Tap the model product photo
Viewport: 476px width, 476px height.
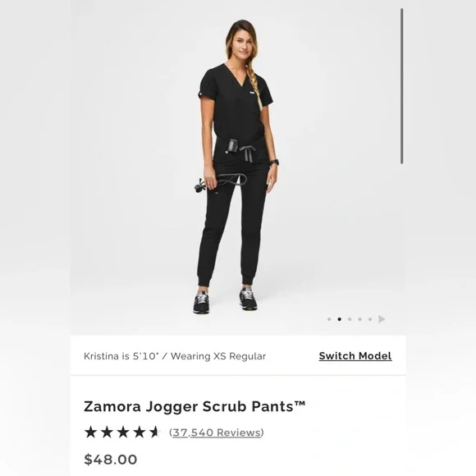238,167
